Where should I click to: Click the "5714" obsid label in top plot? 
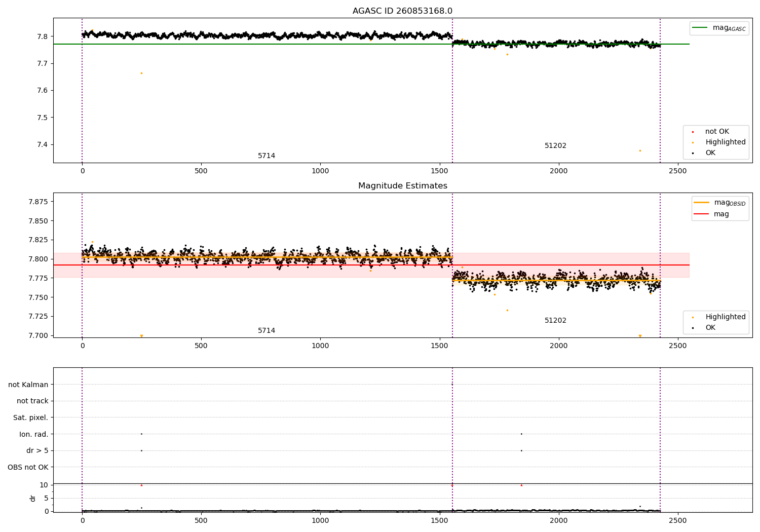click(267, 156)
